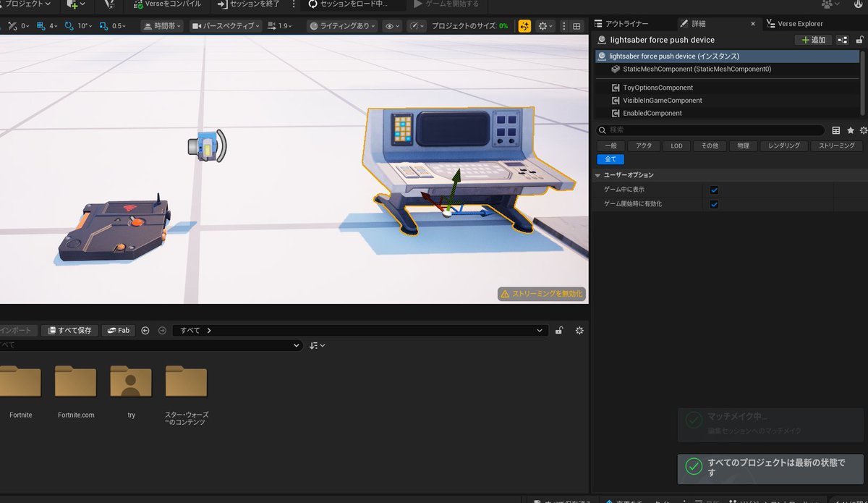Viewport: 868px width, 503px height.
Task: Toggle rotation snapping icon in viewport toolbar
Action: [69, 26]
